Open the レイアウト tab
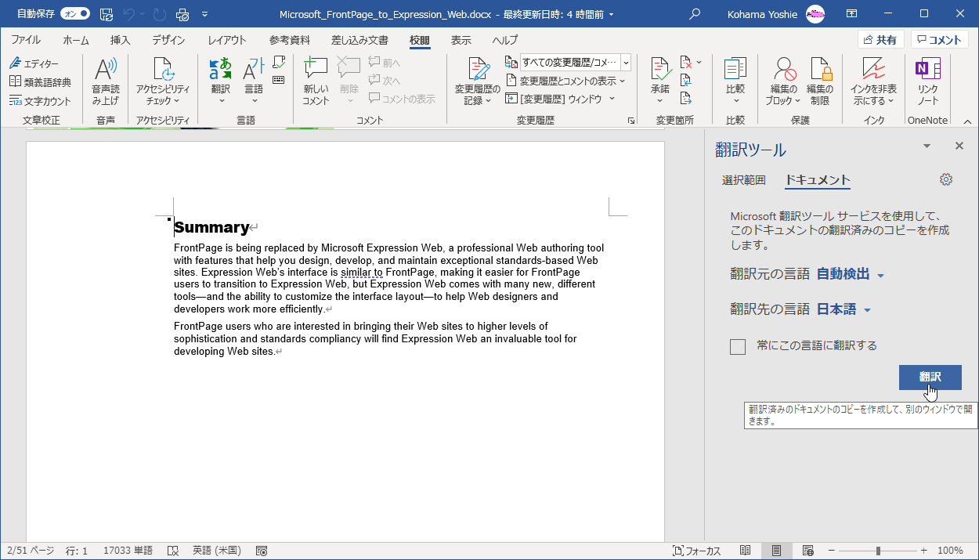The image size is (979, 560). [x=227, y=40]
